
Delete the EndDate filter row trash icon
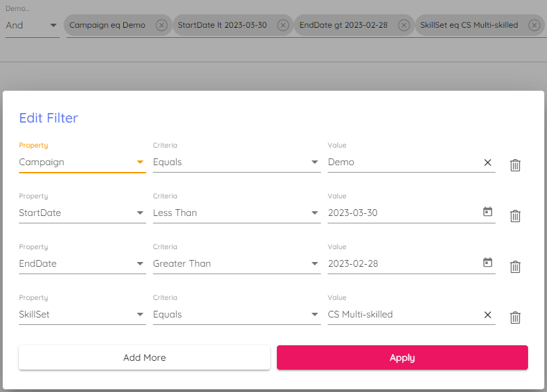(x=515, y=267)
